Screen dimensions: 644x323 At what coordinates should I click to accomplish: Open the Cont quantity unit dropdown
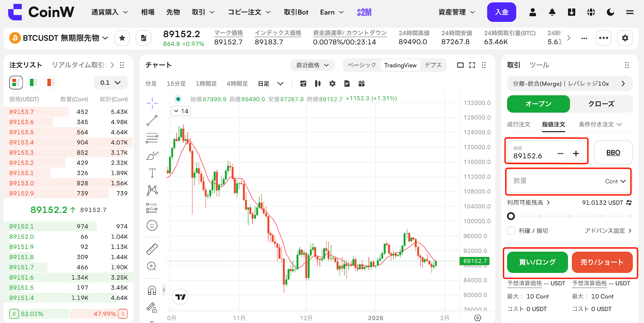click(615, 181)
